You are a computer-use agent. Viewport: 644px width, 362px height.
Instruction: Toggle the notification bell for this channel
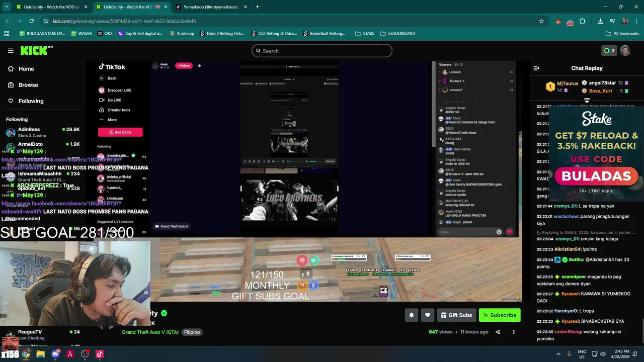[x=411, y=315]
